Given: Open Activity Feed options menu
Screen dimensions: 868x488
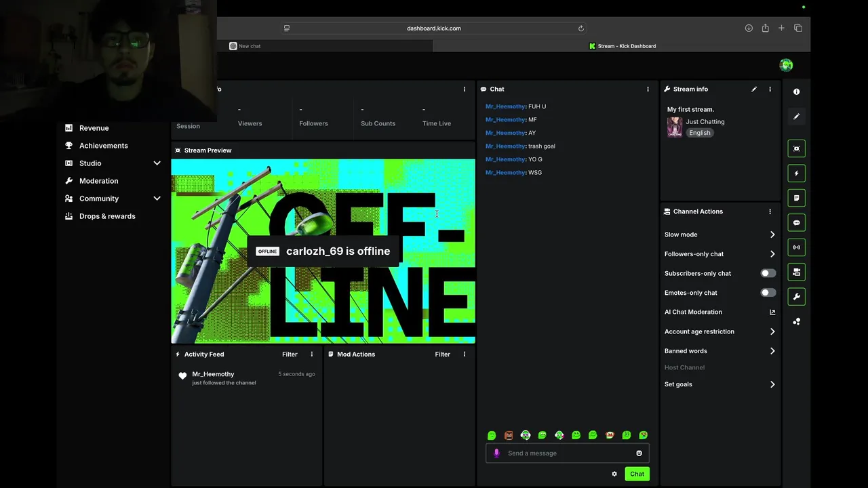Looking at the screenshot, I should coord(312,354).
